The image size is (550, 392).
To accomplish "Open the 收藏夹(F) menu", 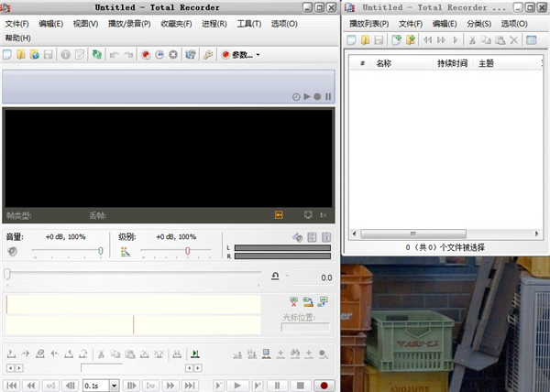I will [174, 24].
